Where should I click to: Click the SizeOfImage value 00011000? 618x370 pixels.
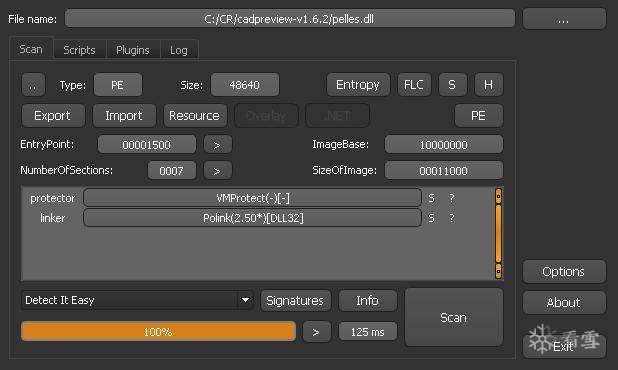click(x=444, y=171)
